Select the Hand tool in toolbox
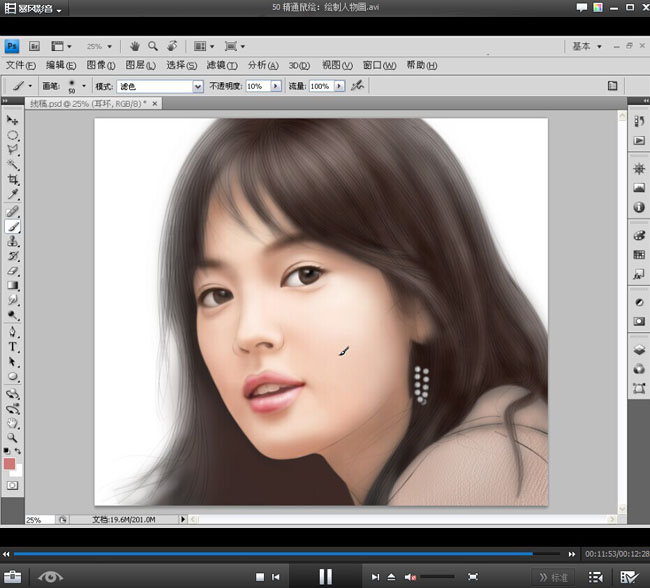 click(x=12, y=423)
